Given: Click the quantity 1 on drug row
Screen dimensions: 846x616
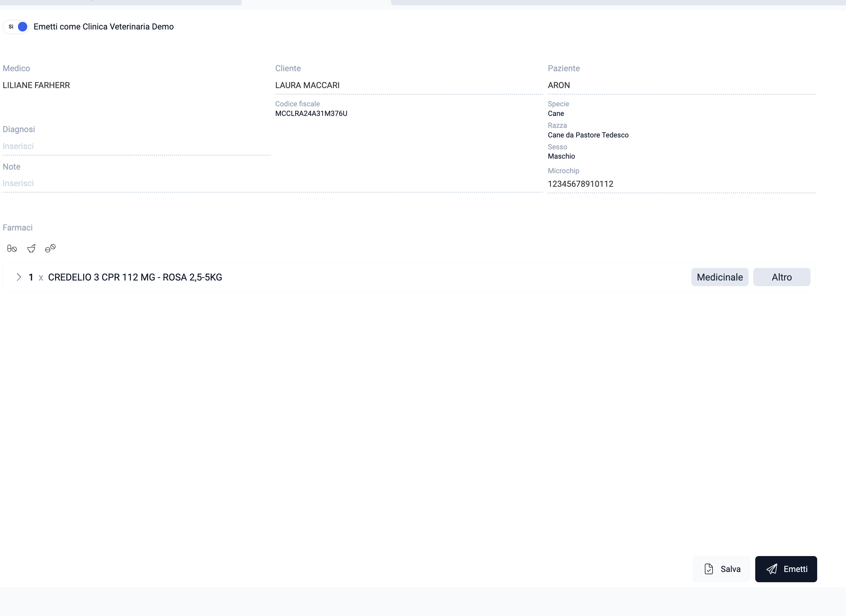Looking at the screenshot, I should click(x=31, y=277).
